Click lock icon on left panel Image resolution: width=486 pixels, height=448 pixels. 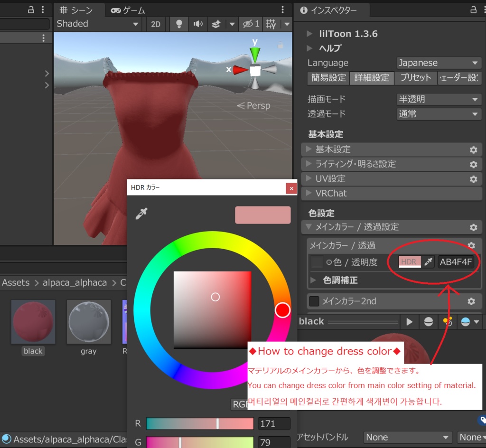click(31, 9)
